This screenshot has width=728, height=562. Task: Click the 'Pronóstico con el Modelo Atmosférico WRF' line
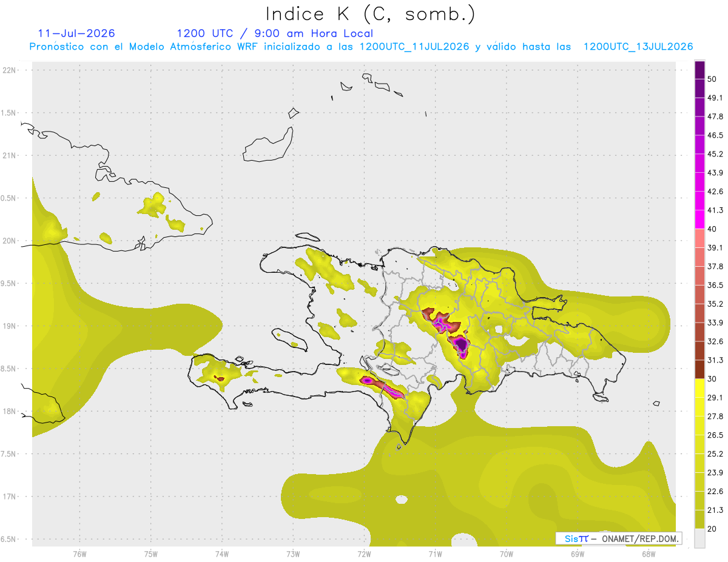pos(361,47)
